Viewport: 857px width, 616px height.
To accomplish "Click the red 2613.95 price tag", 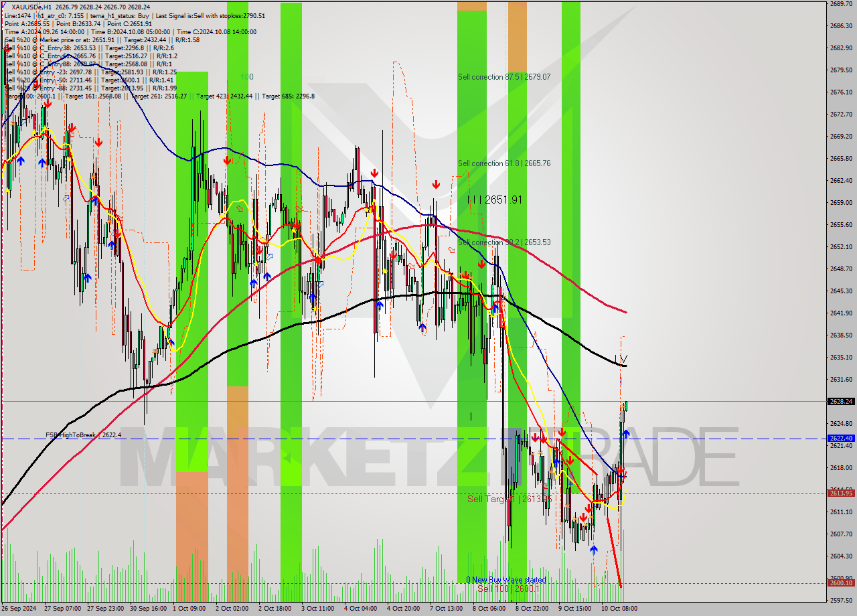I will point(841,493).
